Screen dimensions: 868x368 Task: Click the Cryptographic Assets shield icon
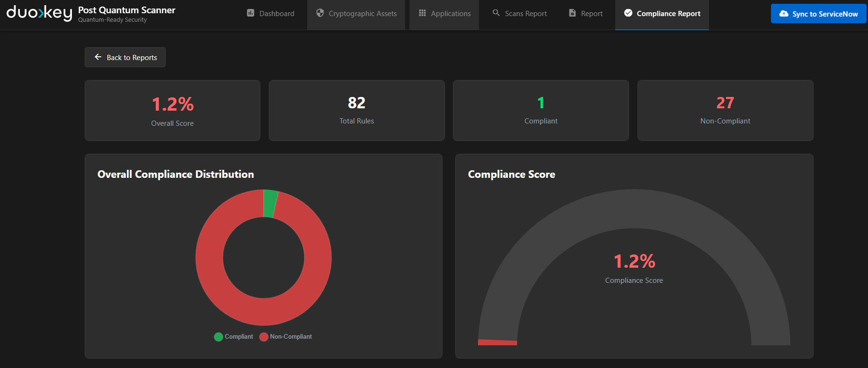pyautogui.click(x=320, y=13)
